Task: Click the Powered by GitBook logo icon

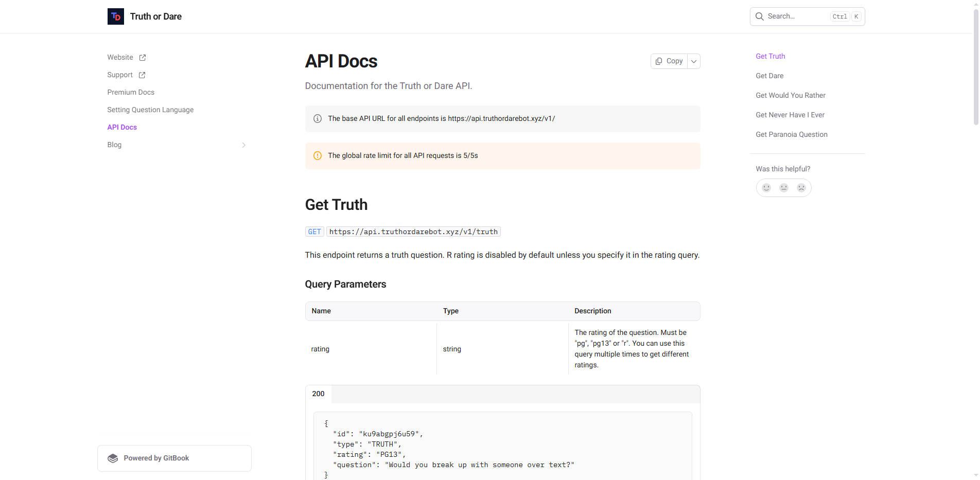Action: pyautogui.click(x=112, y=458)
